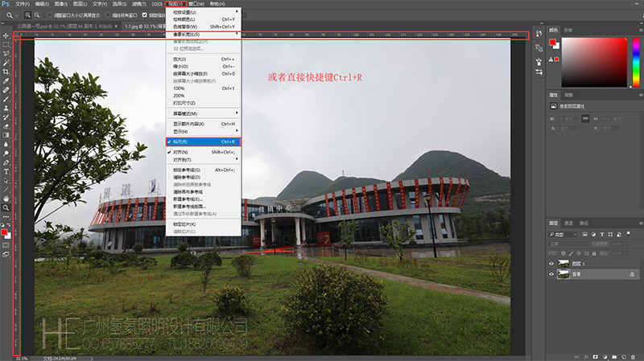Open the 窗口(W) menu in the menu bar

(x=194, y=4)
